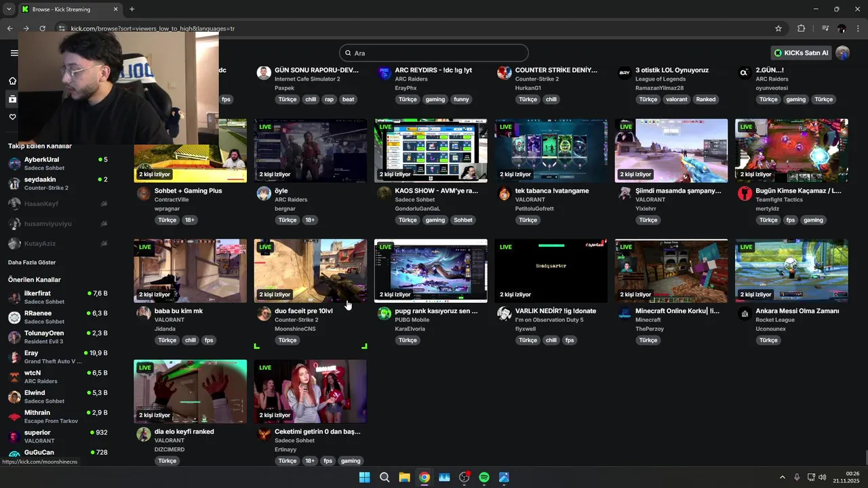
Task: Click 18+ tag under öyle stream
Action: 310,220
